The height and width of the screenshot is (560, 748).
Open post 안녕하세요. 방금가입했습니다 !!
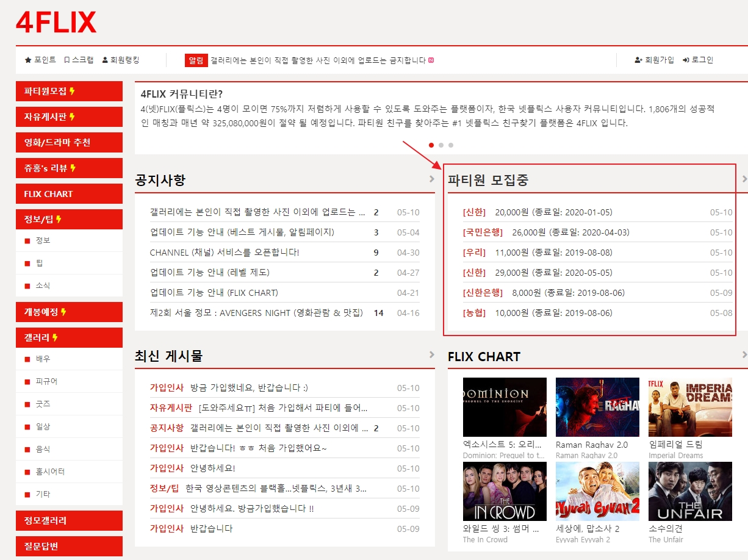[252, 509]
